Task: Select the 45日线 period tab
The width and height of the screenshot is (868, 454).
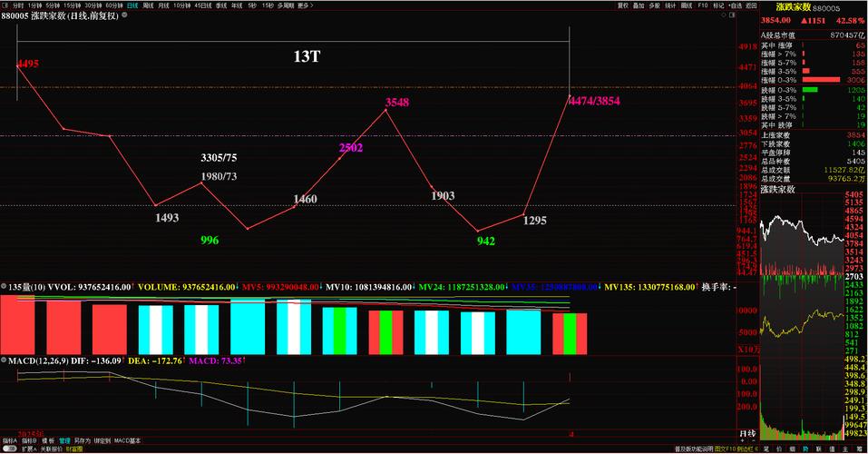Action: [x=202, y=5]
